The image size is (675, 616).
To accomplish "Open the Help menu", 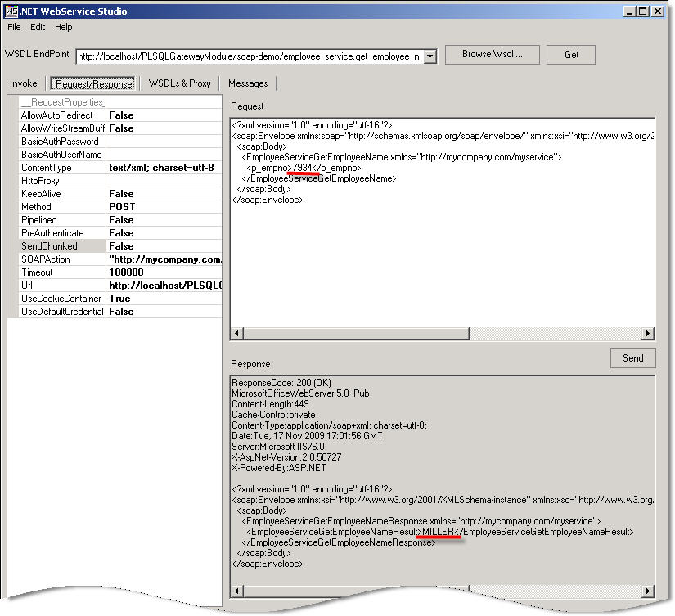I will click(x=63, y=27).
